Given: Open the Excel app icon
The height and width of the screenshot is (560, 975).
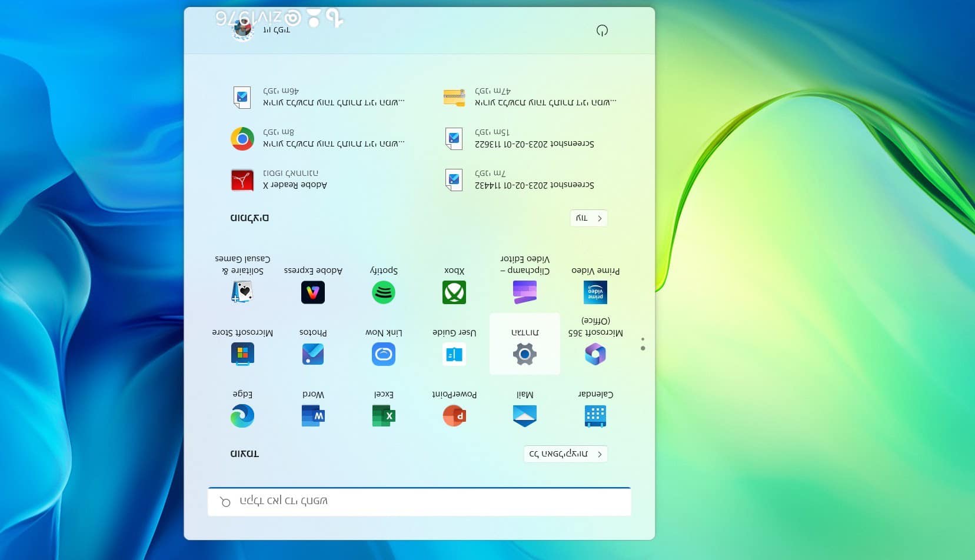Looking at the screenshot, I should coord(384,415).
